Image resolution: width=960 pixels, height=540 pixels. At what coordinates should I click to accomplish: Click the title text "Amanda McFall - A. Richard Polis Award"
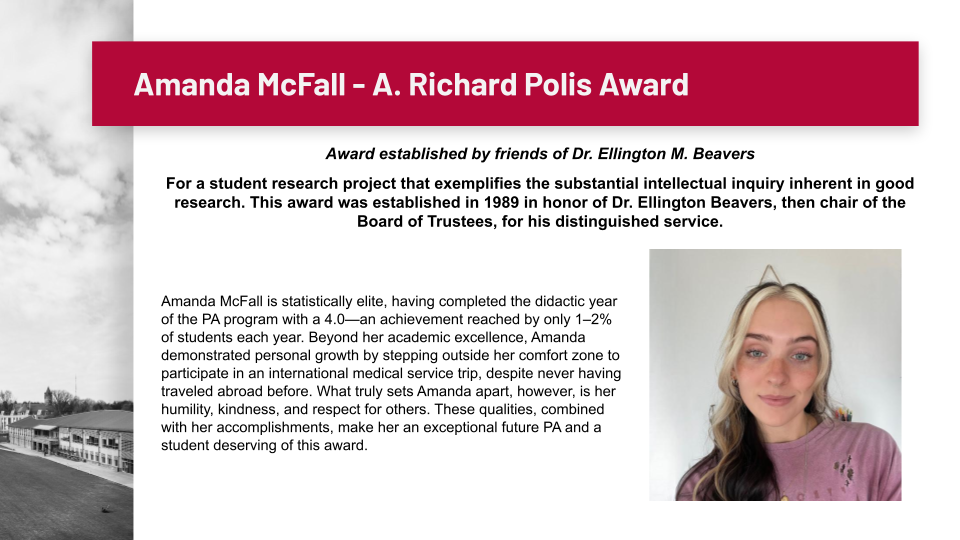[x=411, y=84]
